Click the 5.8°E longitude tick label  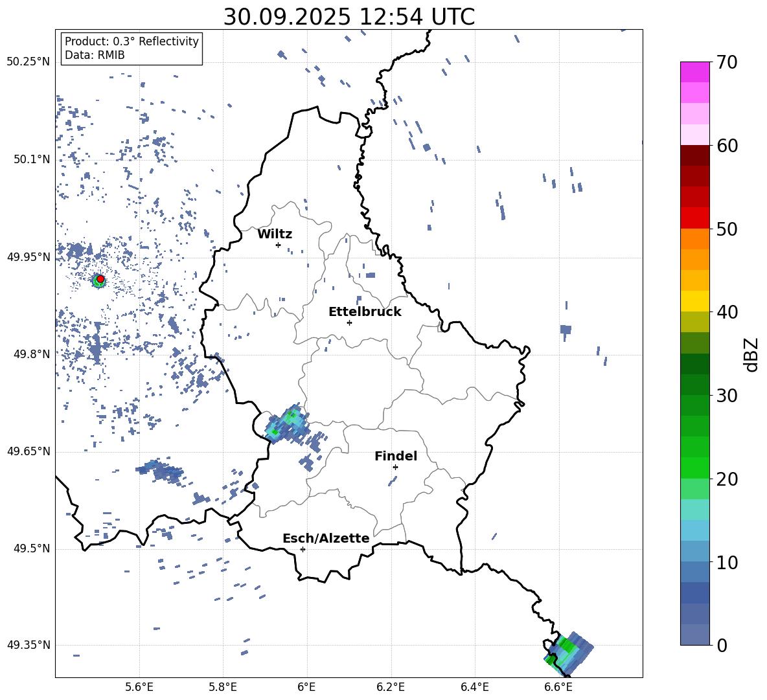point(223,687)
